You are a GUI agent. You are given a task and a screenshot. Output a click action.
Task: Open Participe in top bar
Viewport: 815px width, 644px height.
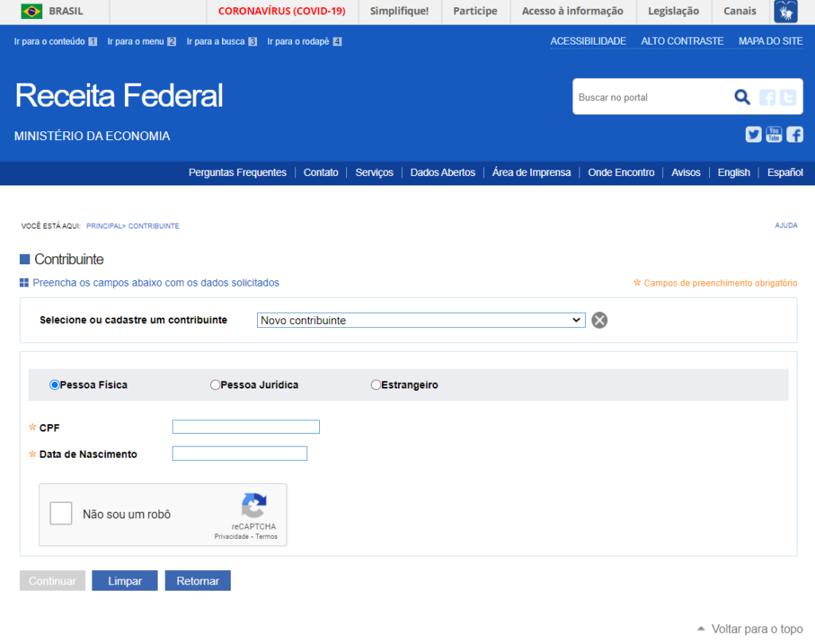[x=475, y=11]
